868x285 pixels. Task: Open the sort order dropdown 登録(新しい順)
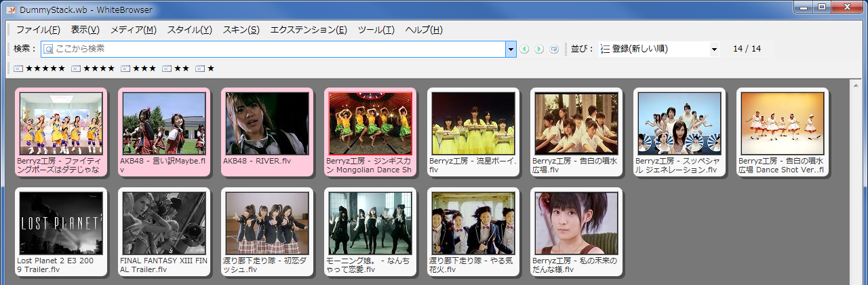pos(658,50)
